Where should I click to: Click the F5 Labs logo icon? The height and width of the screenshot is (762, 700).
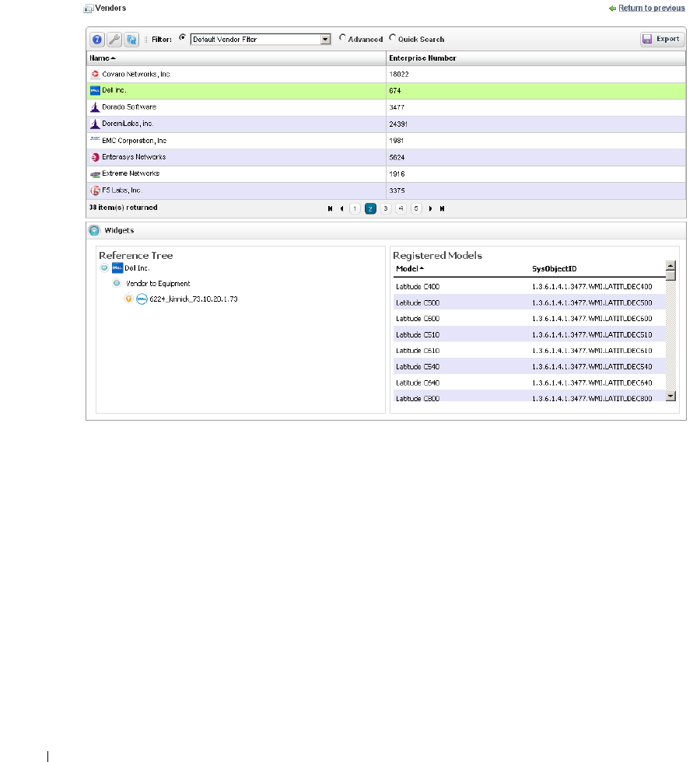tap(95, 190)
